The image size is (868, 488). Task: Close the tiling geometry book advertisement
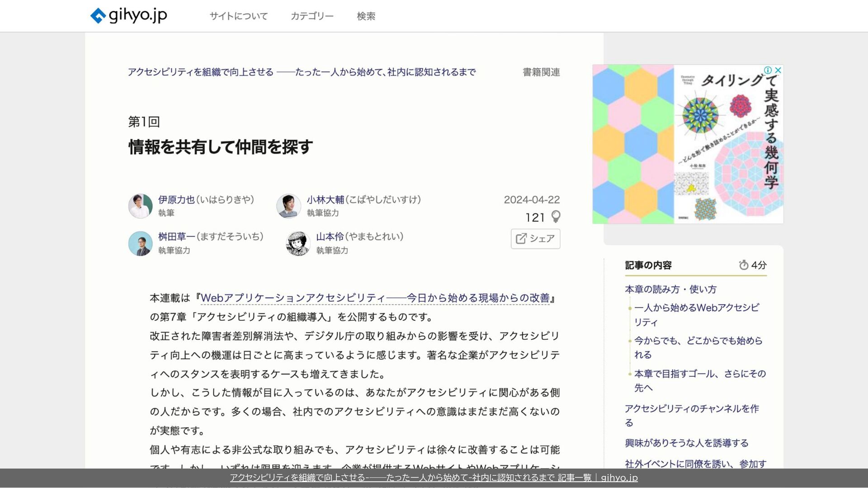pos(778,70)
